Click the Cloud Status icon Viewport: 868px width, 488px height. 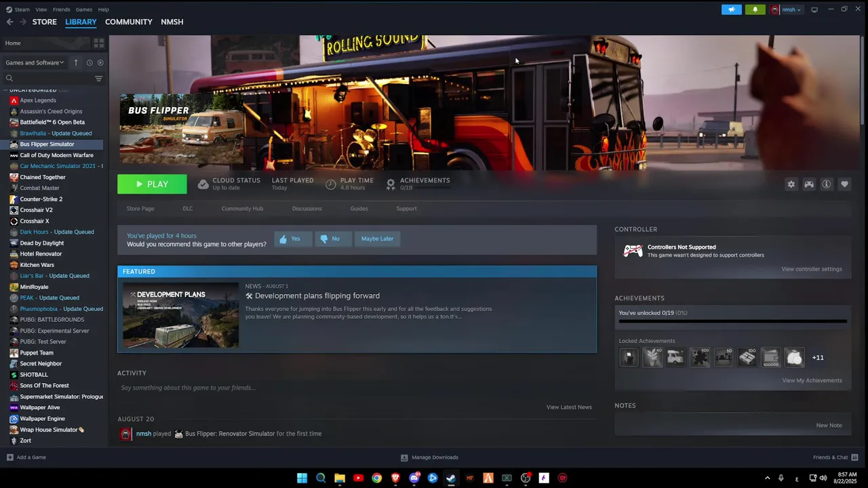point(203,184)
